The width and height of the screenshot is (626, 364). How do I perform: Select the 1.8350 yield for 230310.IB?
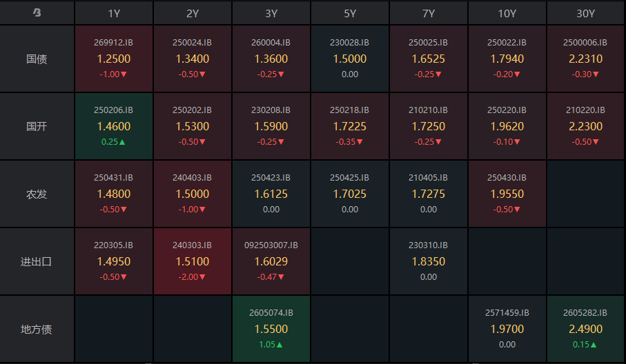[429, 262]
